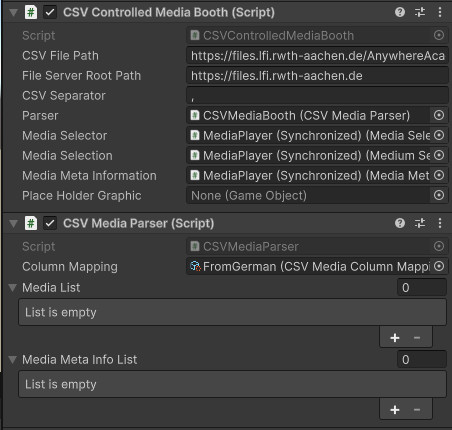Image resolution: width=452 pixels, height=430 pixels.
Task: Open object picker for Media Selector field
Action: [x=439, y=135]
